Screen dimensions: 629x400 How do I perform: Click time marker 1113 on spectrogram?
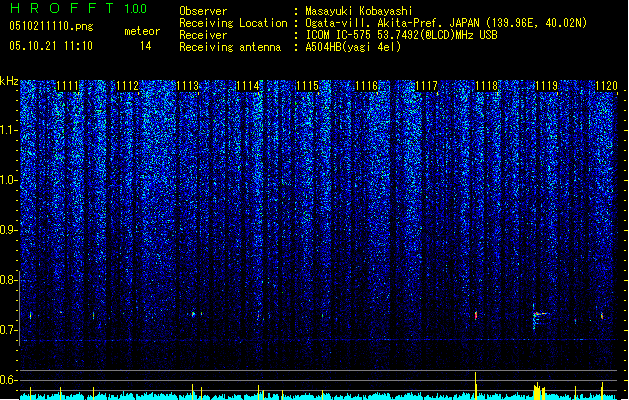coord(187,86)
